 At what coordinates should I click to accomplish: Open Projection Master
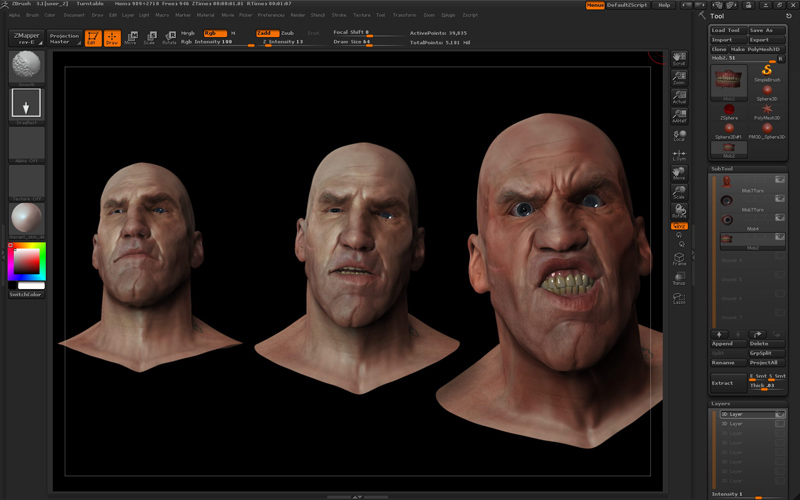point(64,38)
